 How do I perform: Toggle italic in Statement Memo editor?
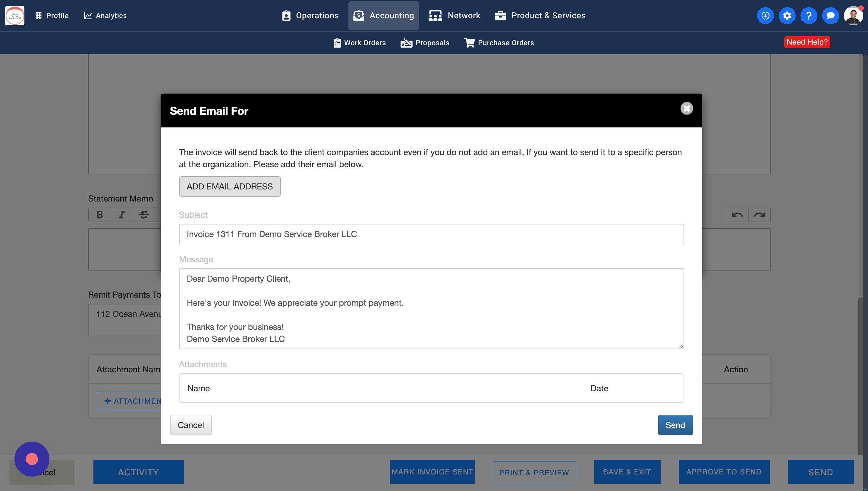click(122, 215)
